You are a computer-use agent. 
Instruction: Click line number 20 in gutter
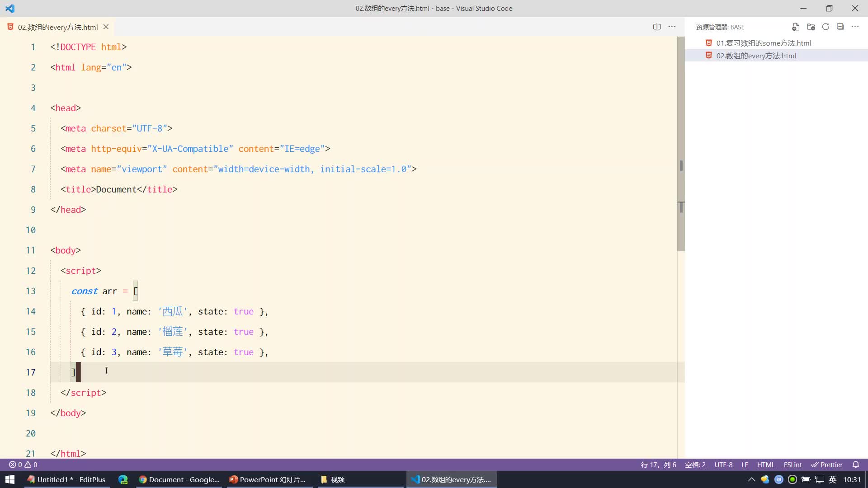(30, 433)
